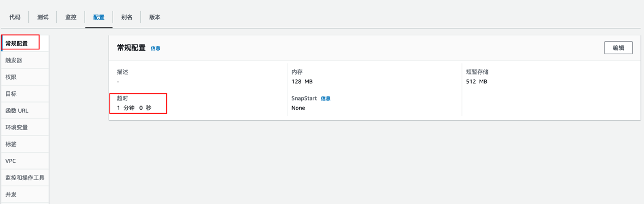Image resolution: width=644 pixels, height=204 pixels.
Task: Switch to the 代码 tab
Action: pos(15,17)
